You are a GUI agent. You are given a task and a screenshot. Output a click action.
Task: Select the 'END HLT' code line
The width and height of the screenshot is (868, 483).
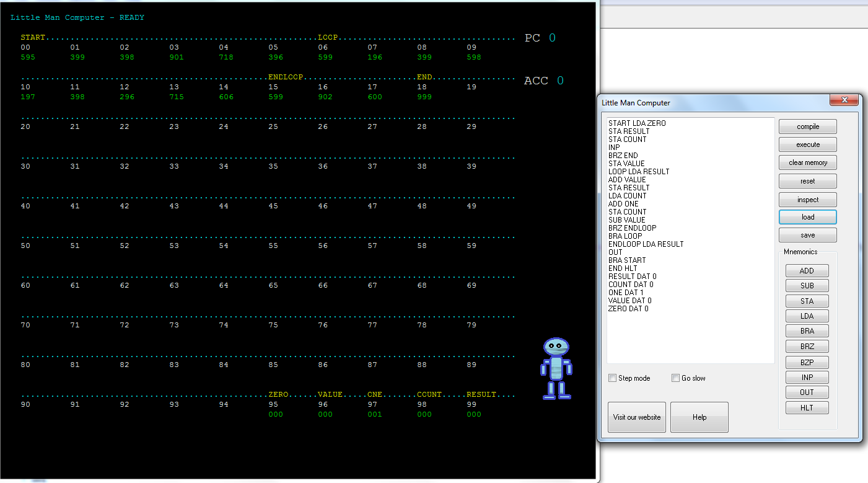[623, 268]
